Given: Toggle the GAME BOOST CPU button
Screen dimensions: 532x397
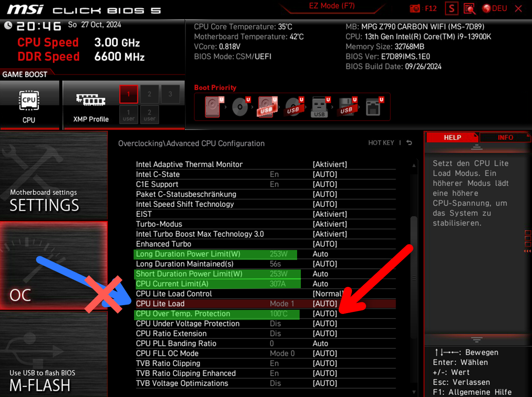Looking at the screenshot, I should click(x=29, y=105).
